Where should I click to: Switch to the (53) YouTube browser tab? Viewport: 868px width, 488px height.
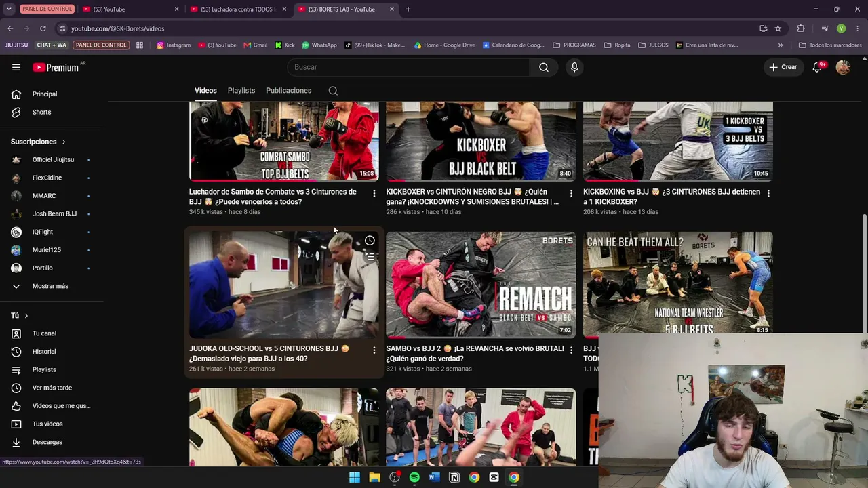click(130, 9)
